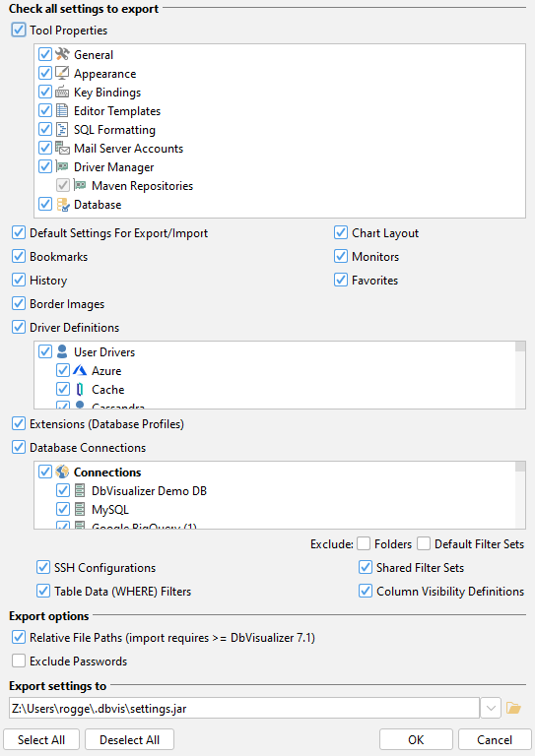Screen dimensions: 535x756
Task: Uncheck Relative File Paths option
Action: tap(19, 638)
